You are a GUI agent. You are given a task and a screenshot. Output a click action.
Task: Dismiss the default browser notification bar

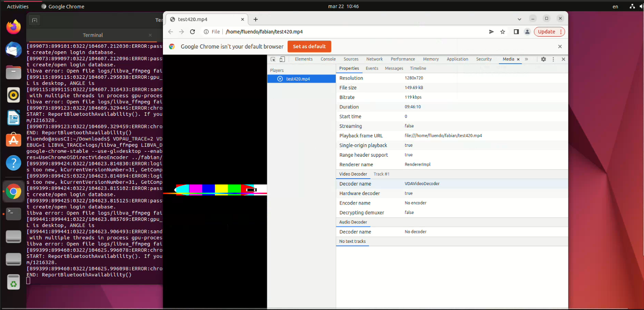560,46
